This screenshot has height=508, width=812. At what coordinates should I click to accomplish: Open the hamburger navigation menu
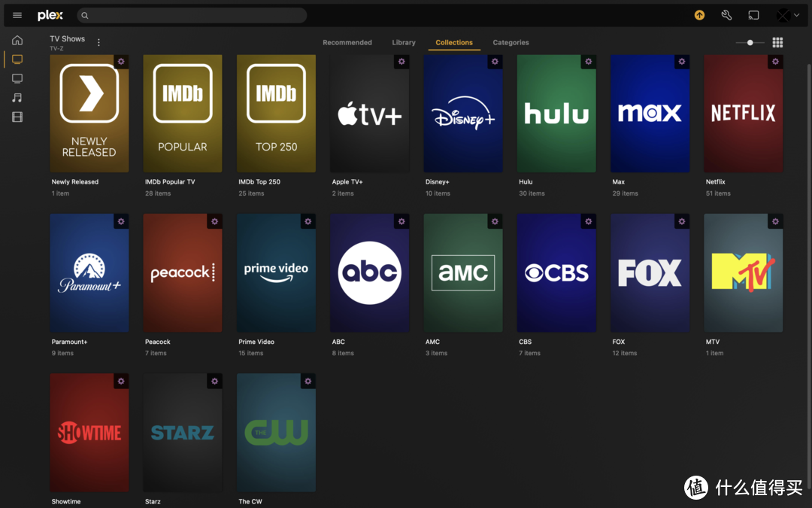(x=17, y=15)
